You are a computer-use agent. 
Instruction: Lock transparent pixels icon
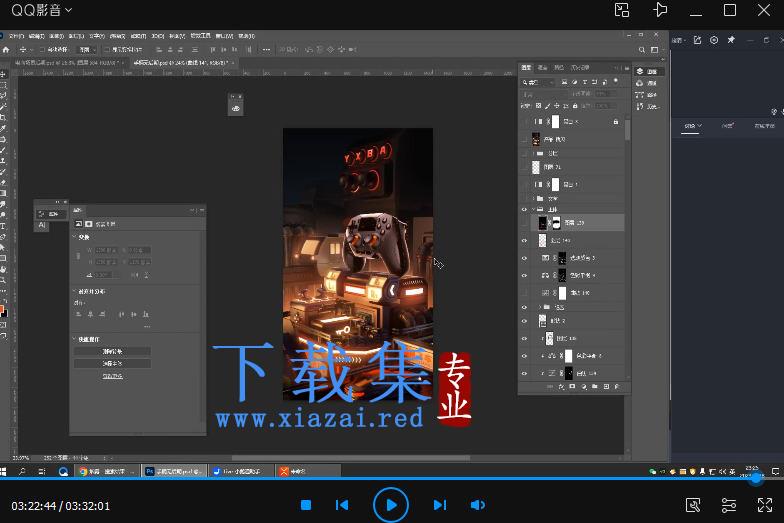point(538,106)
